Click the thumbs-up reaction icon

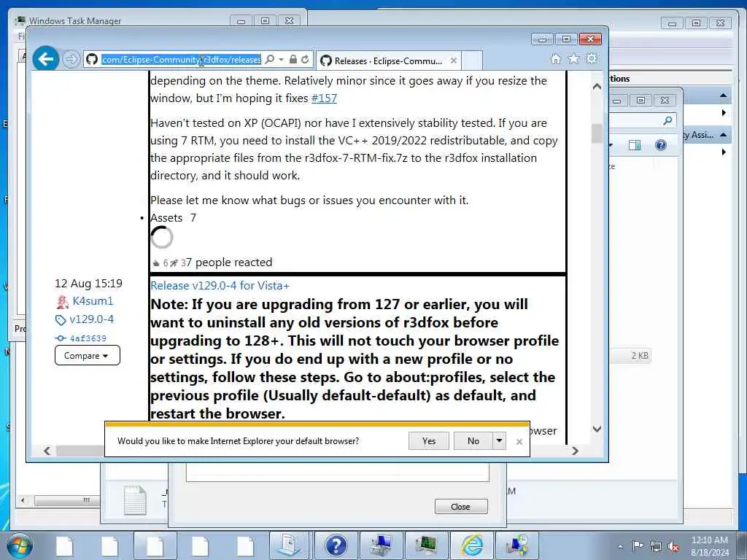(x=156, y=262)
